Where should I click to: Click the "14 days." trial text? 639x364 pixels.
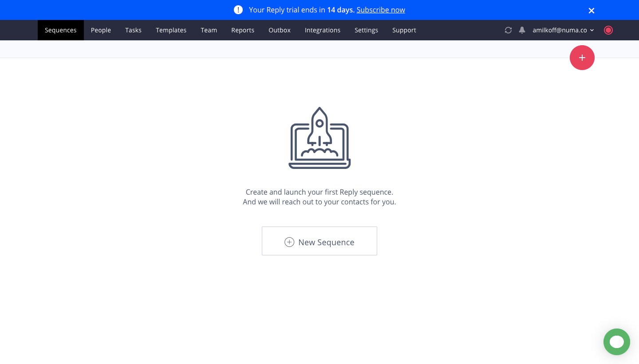pos(341,10)
